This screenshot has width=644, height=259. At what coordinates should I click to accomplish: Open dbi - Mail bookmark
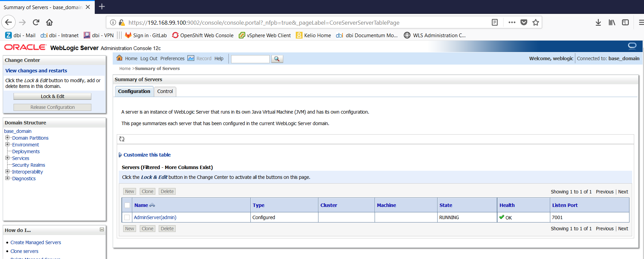[20, 35]
